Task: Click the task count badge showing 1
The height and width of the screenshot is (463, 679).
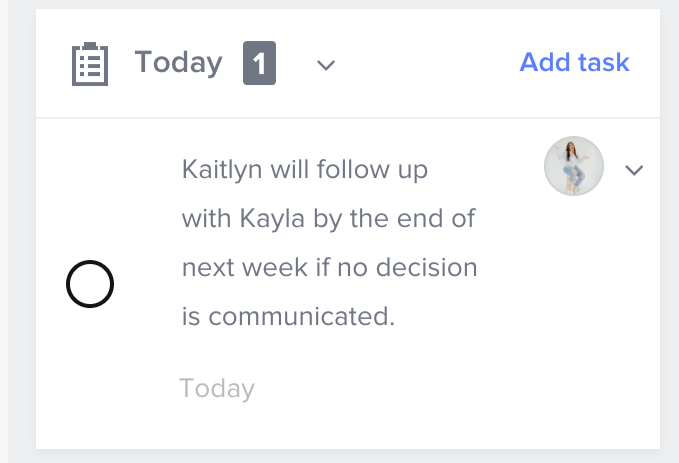Action: 259,64
